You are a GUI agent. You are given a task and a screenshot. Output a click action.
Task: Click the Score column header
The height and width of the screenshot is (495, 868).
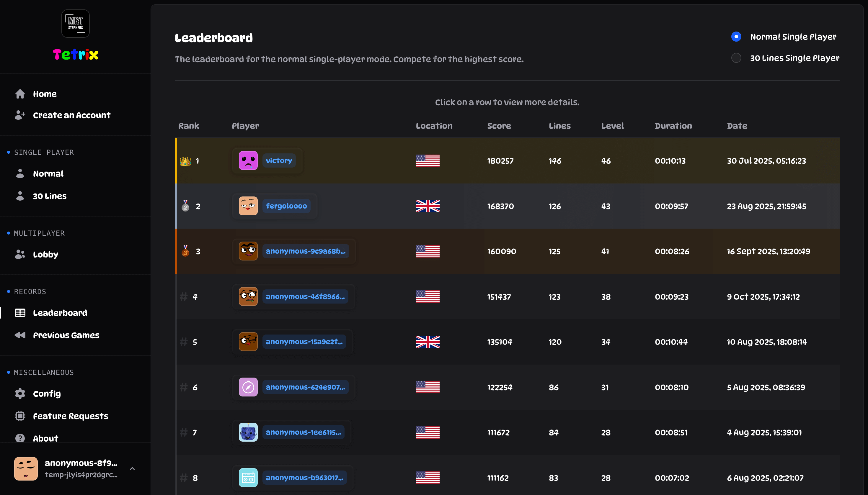coord(499,126)
